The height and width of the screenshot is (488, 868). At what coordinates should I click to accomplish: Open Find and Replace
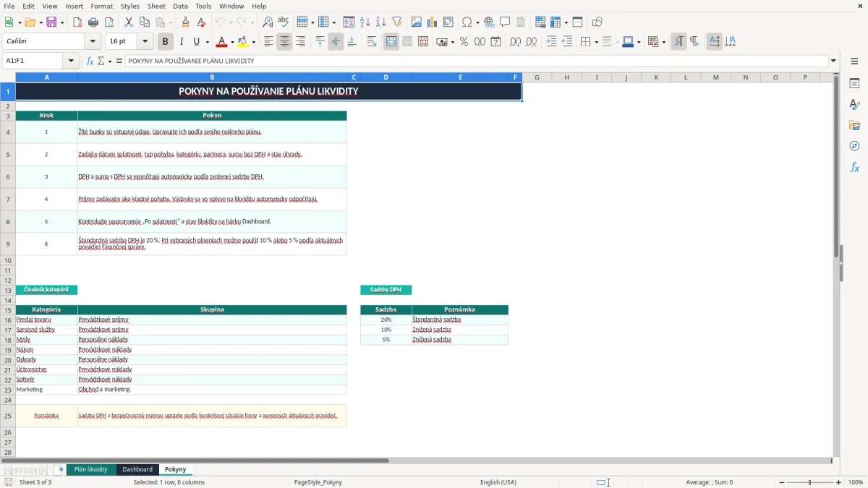(268, 22)
